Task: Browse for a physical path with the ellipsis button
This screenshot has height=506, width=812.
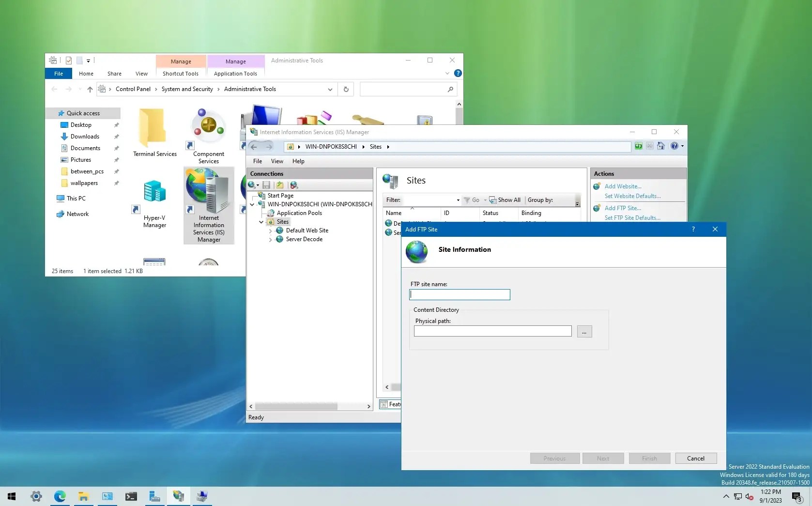Action: click(x=584, y=332)
